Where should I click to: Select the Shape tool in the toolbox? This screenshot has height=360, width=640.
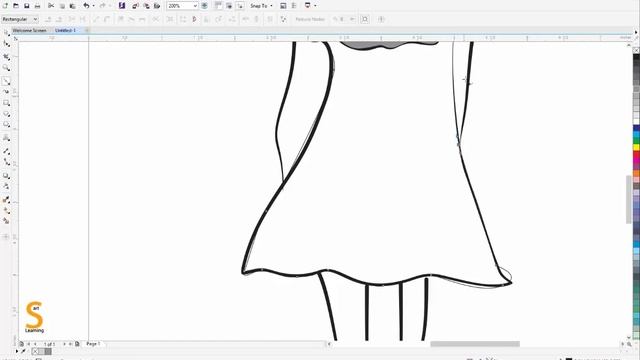6,44
